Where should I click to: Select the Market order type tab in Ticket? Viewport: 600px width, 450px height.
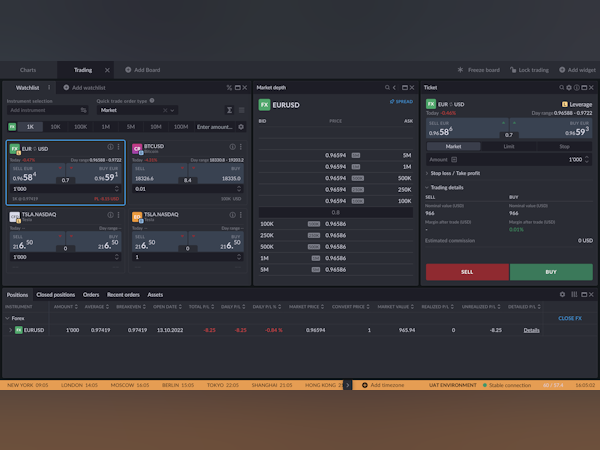453,146
